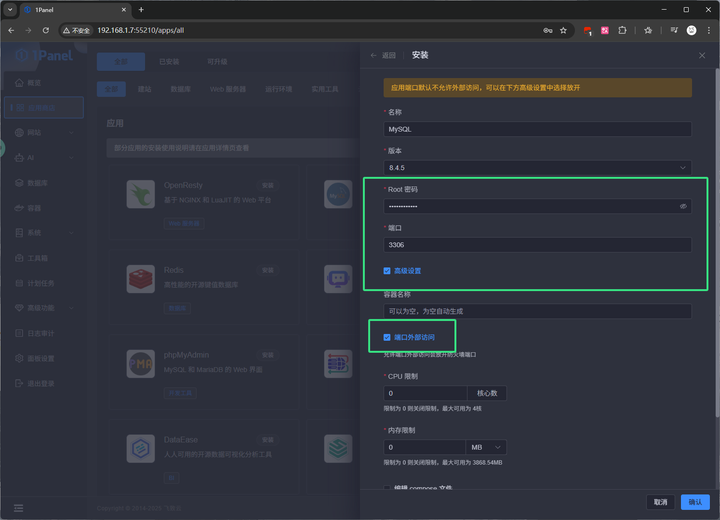Click the 取消 button
The height and width of the screenshot is (520, 720).
click(x=660, y=502)
